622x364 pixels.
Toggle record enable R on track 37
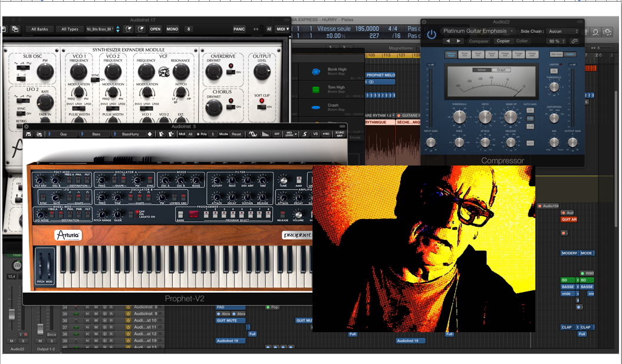(111, 327)
